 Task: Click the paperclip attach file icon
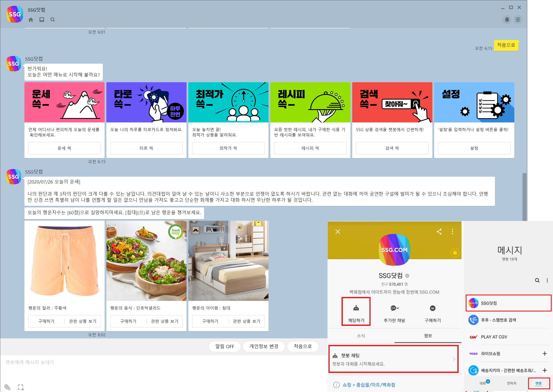click(x=7, y=387)
